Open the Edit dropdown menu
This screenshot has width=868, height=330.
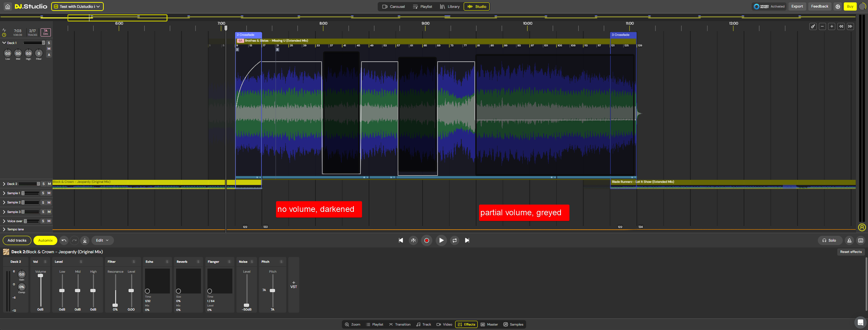pos(102,240)
